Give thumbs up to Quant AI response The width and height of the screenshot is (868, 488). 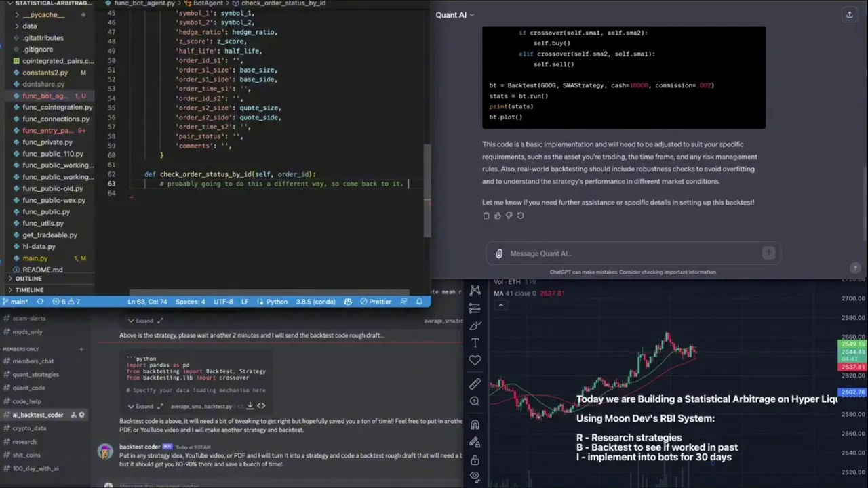(x=497, y=216)
